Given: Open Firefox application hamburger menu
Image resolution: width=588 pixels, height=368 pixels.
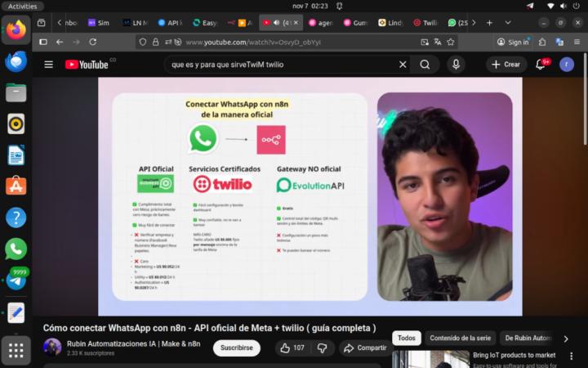Looking at the screenshot, I should 577,42.
